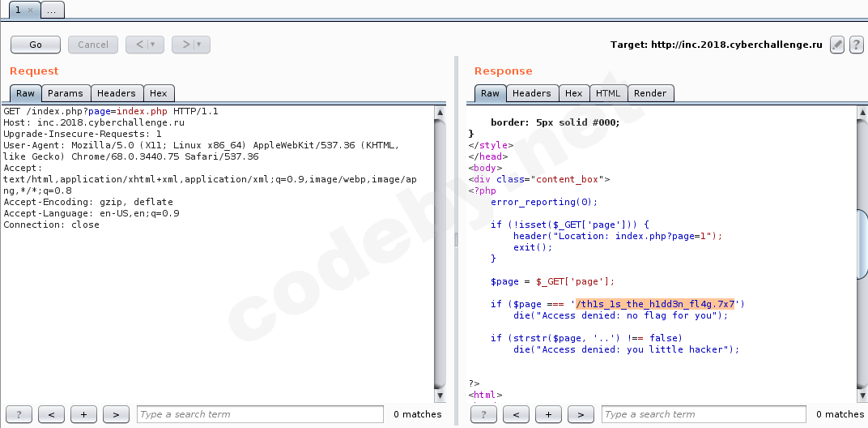The image size is (868, 428).
Task: Click the Target URL label
Action: (x=717, y=45)
